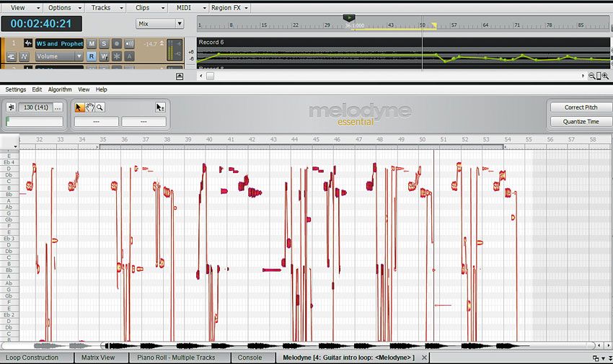Open the Region FX dropdown menu
This screenshot has height=364, width=613.
click(x=230, y=7)
